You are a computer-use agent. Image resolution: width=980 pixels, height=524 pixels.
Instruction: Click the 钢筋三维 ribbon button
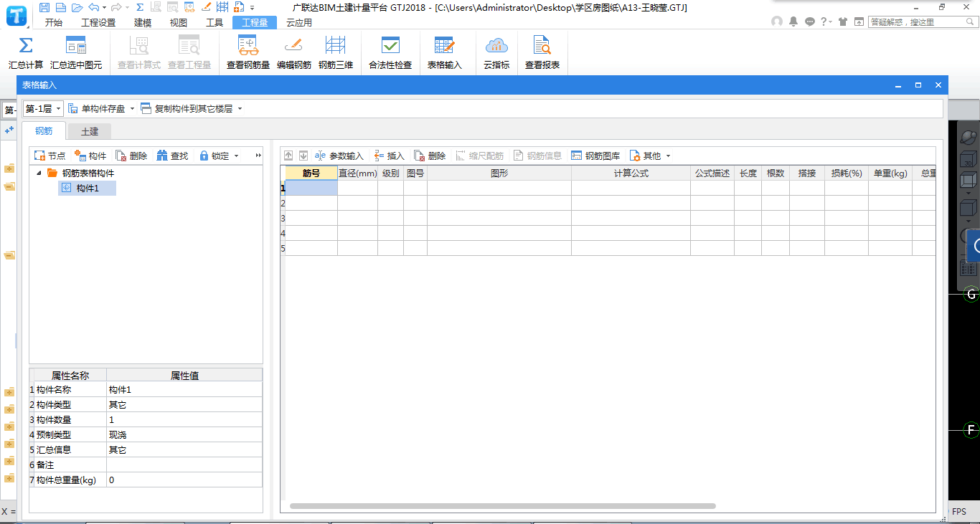[x=336, y=53]
